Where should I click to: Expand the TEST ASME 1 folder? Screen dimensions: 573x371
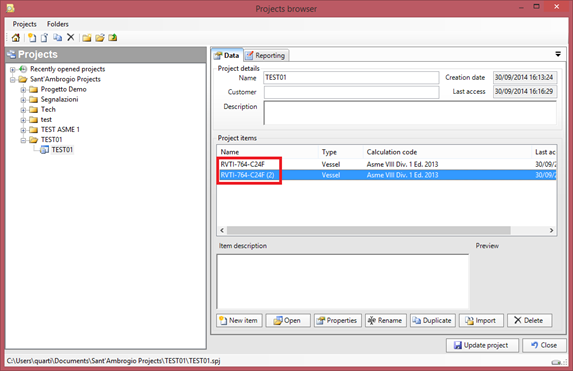tap(23, 130)
